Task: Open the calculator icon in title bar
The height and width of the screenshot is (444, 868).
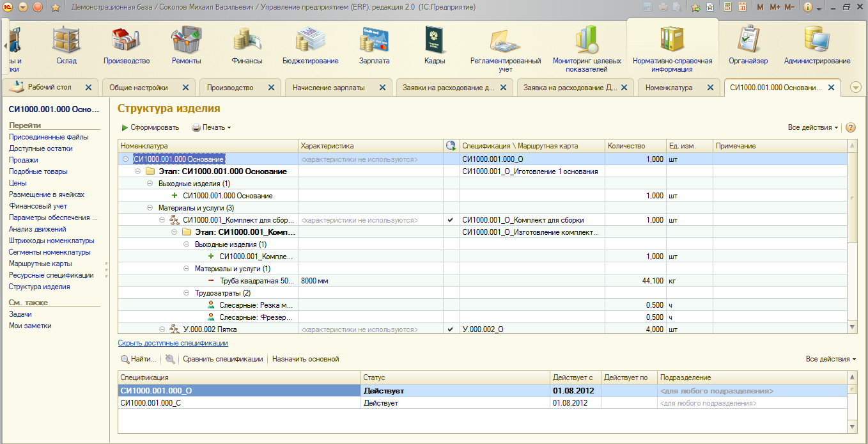Action: point(727,8)
